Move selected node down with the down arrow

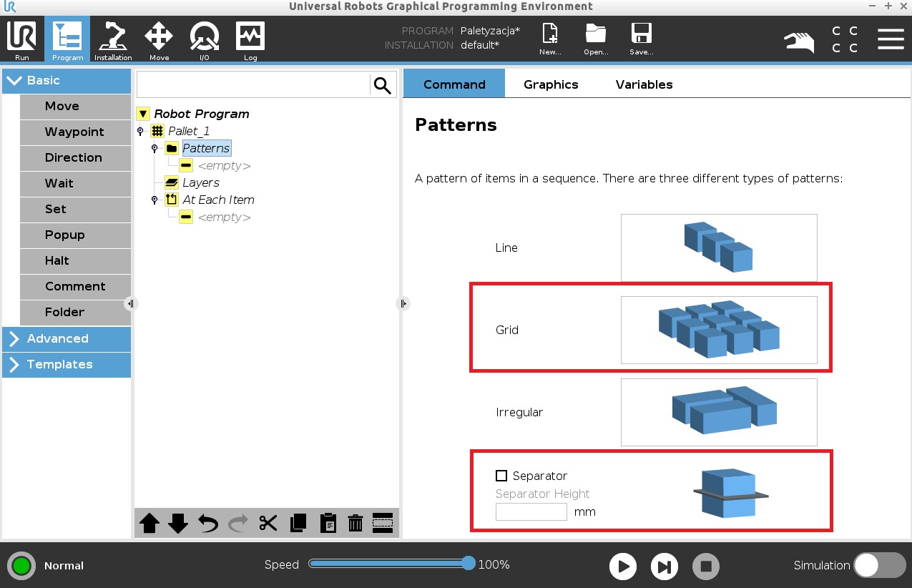click(178, 524)
